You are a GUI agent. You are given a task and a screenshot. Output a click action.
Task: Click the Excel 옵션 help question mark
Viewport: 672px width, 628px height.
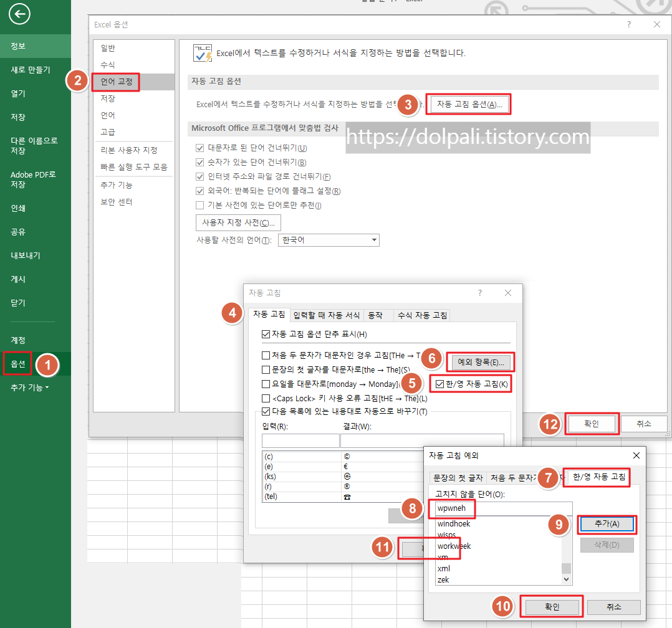(629, 24)
